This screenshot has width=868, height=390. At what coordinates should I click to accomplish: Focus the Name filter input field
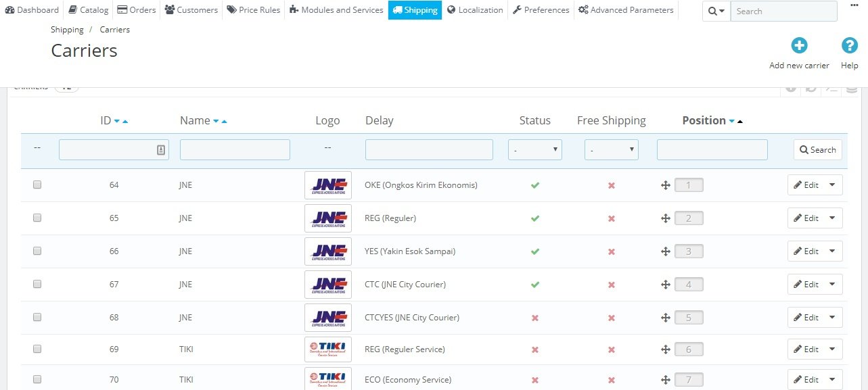[x=235, y=150]
